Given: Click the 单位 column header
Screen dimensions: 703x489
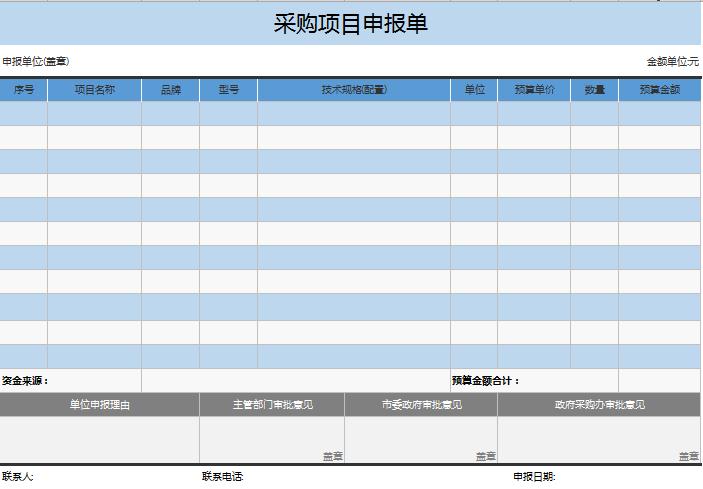Looking at the screenshot, I should coord(474,90).
